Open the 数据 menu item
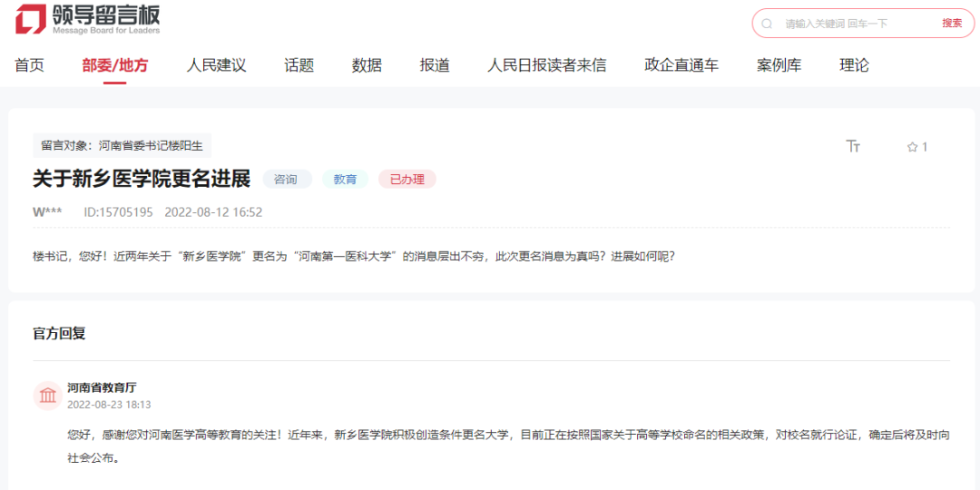The height and width of the screenshot is (490, 980). (367, 65)
